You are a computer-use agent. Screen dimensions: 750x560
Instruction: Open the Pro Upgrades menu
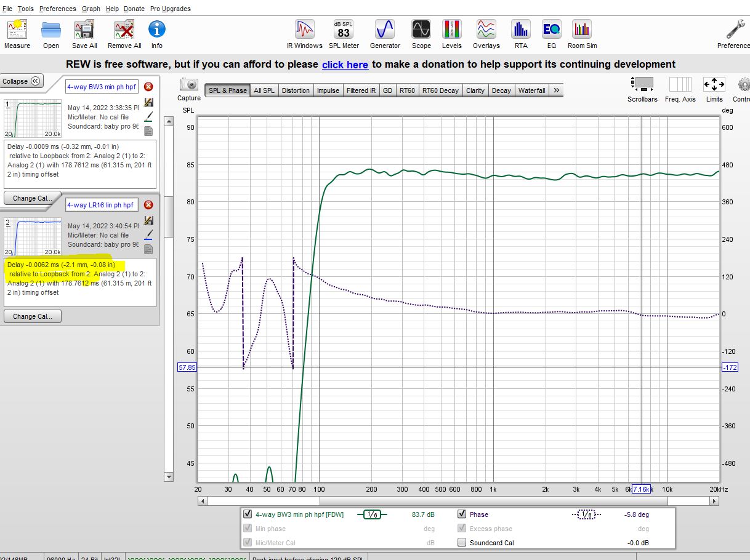point(171,9)
